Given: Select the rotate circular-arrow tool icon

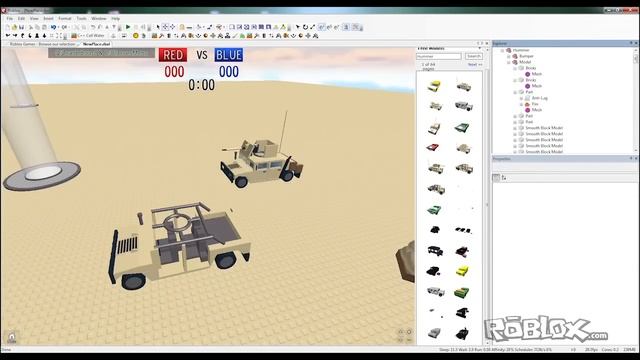Looking at the screenshot, I should coord(305,27).
